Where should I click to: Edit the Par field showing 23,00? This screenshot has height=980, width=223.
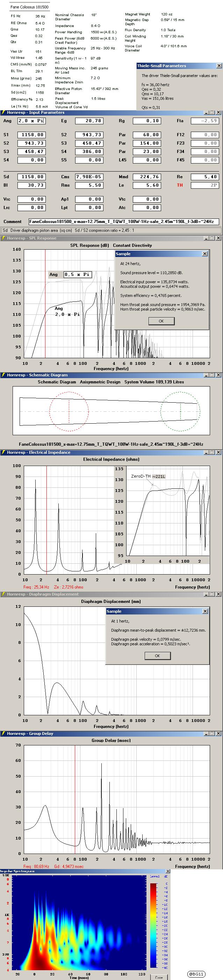pos(147,151)
